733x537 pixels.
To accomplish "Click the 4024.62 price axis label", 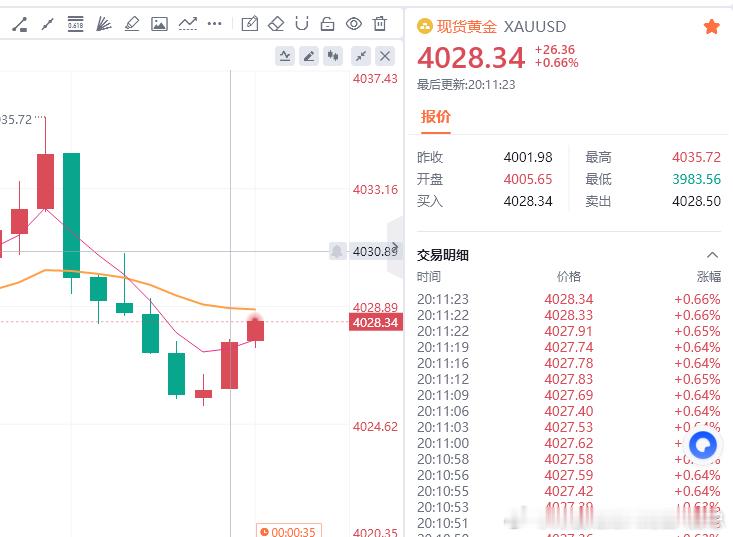I will (x=375, y=427).
